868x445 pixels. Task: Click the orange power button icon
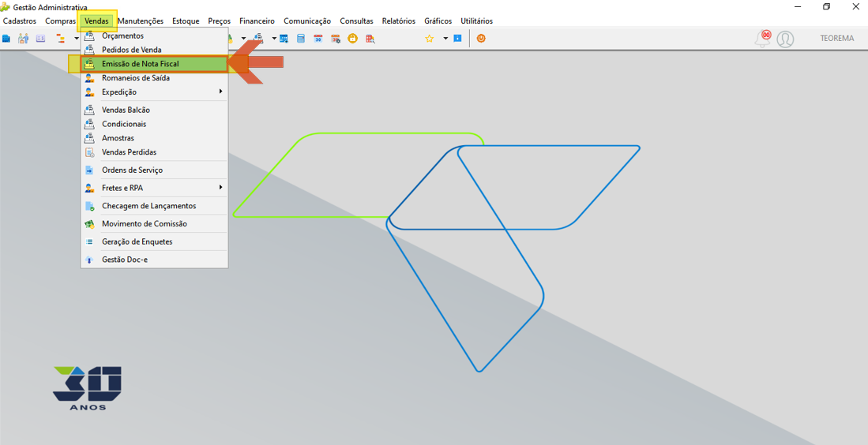point(480,39)
